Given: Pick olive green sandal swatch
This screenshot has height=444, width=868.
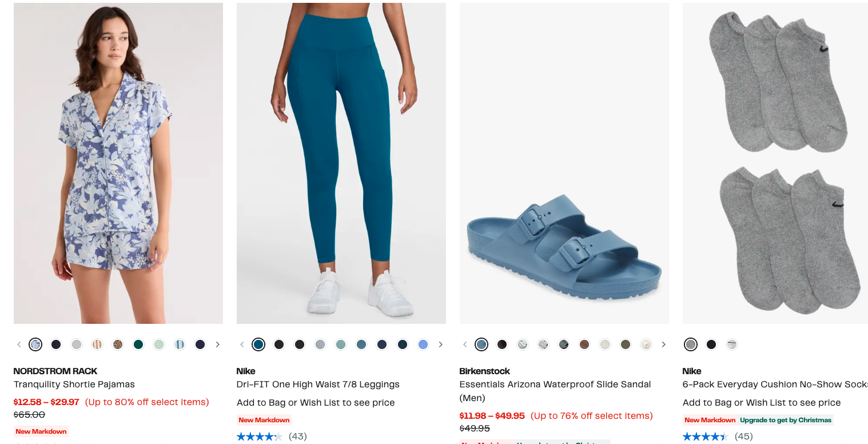Looking at the screenshot, I should pyautogui.click(x=626, y=344).
